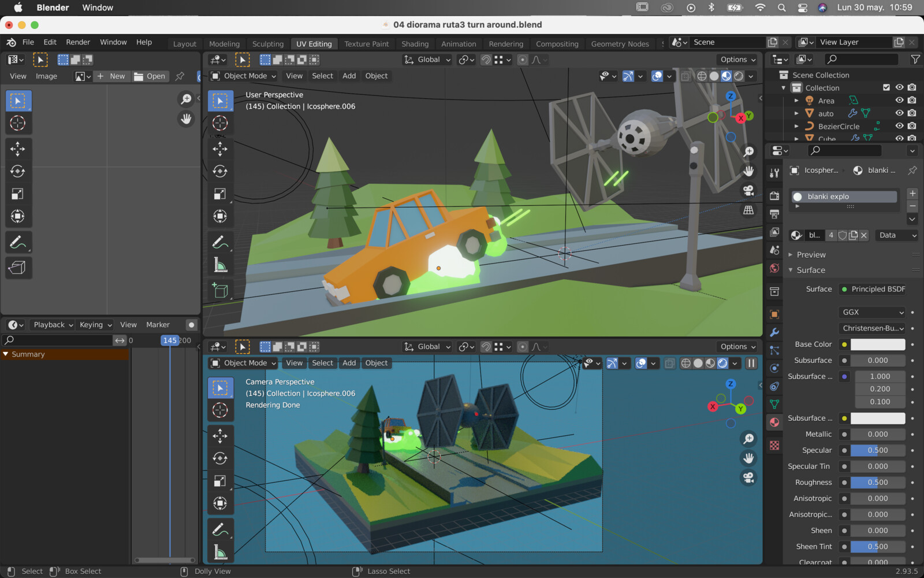Toggle X-ray in the User Perspective viewport
This screenshot has width=924, height=578.
pyautogui.click(x=685, y=76)
